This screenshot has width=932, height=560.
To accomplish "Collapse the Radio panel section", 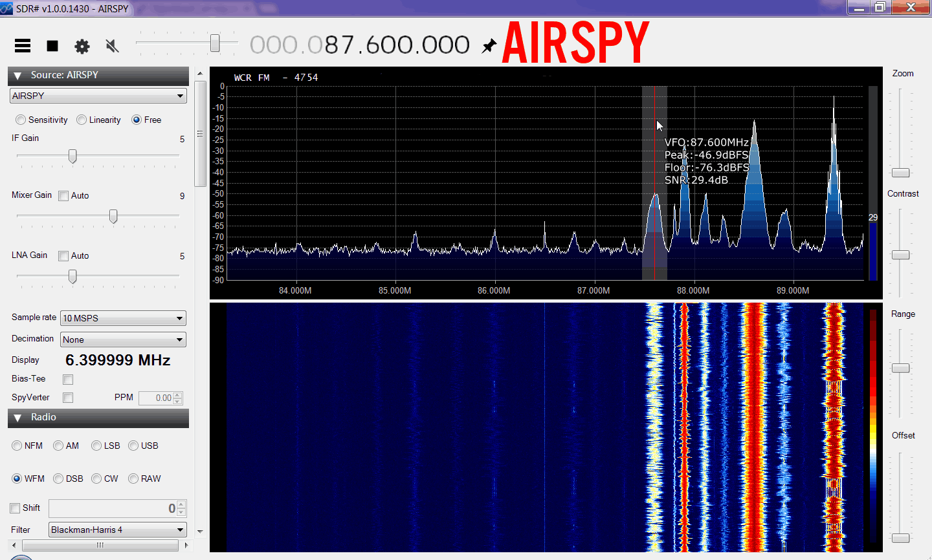I will (18, 418).
